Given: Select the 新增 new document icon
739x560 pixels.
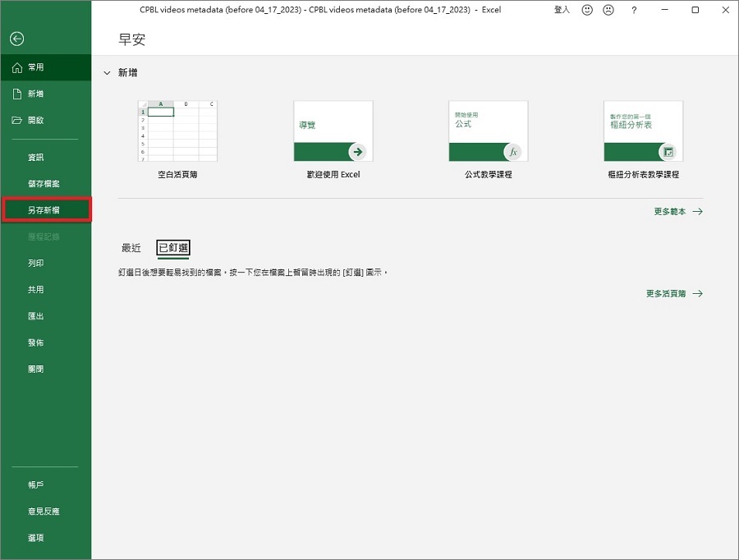Looking at the screenshot, I should 17,94.
